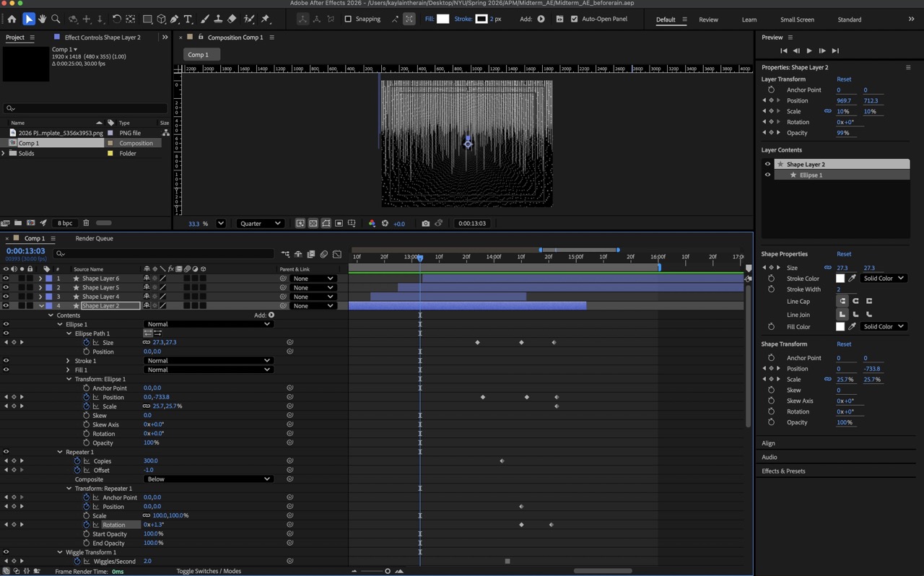Open the Composite dropdown set to Below

coord(209,479)
